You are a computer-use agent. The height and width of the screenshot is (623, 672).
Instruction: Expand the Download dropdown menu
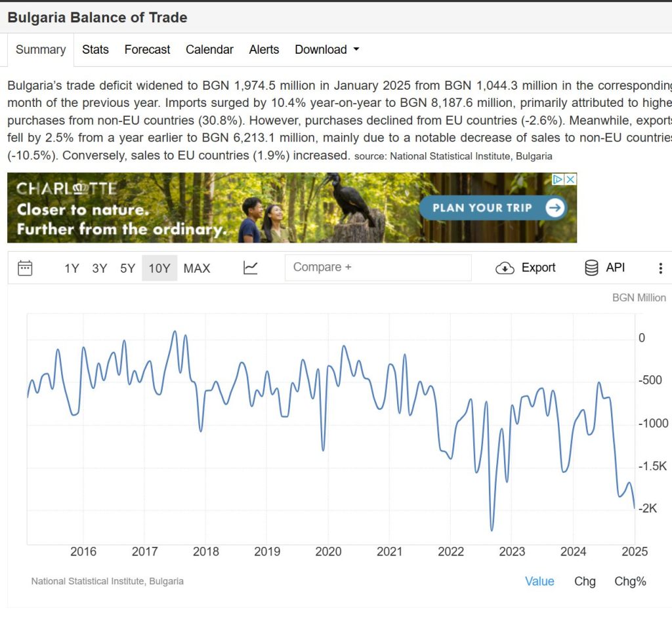(x=327, y=50)
